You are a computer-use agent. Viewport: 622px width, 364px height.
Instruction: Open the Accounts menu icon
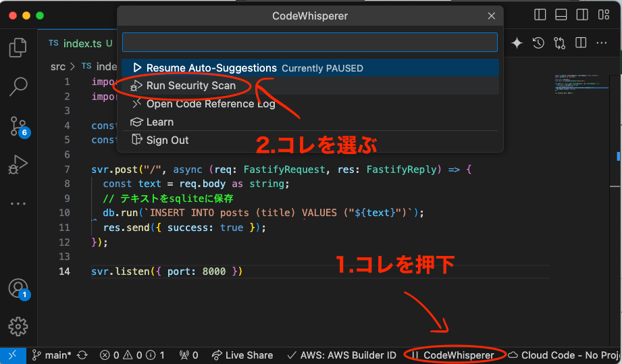(19, 289)
